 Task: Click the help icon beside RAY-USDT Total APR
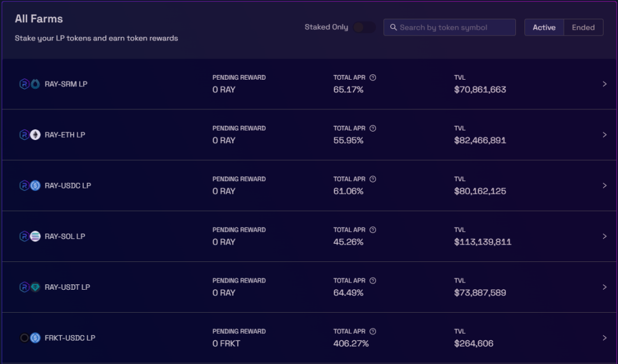372,281
